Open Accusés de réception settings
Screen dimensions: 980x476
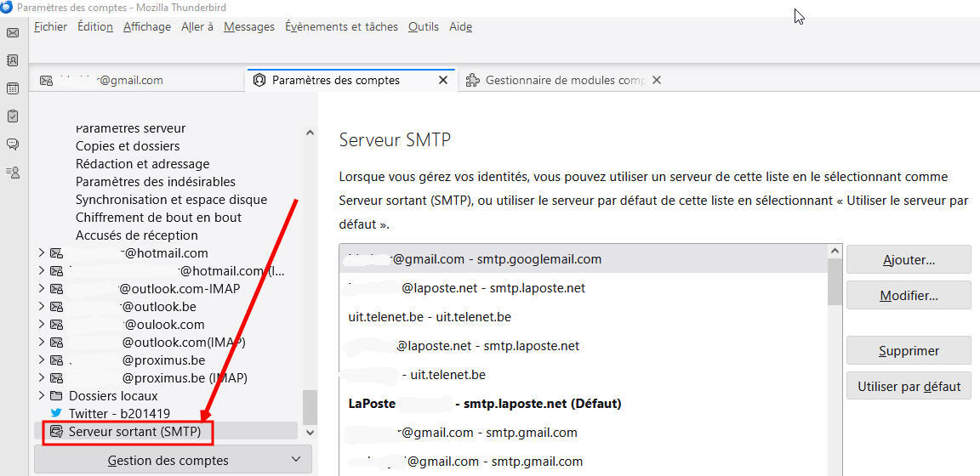pyautogui.click(x=137, y=235)
